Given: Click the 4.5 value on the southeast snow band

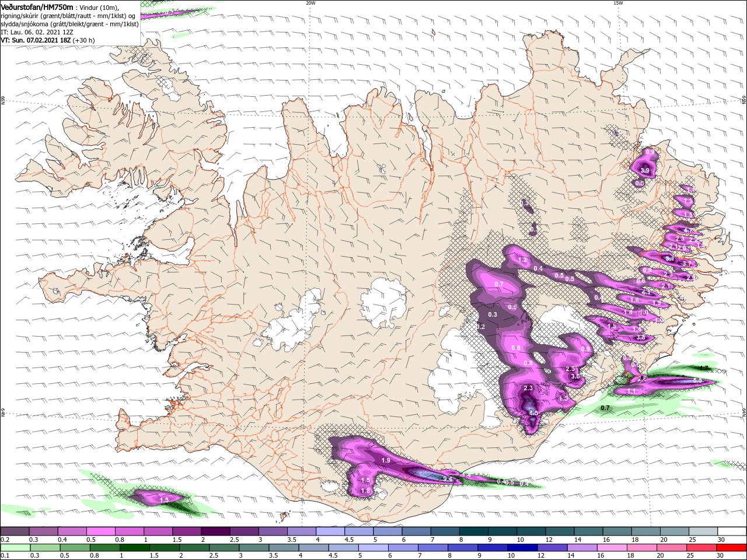Looking at the screenshot, I should [533, 412].
